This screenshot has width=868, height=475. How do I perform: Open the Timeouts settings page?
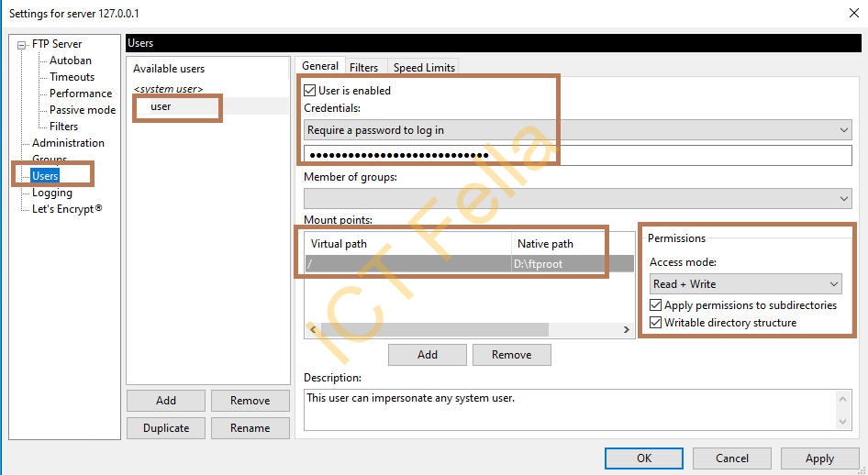coord(72,77)
